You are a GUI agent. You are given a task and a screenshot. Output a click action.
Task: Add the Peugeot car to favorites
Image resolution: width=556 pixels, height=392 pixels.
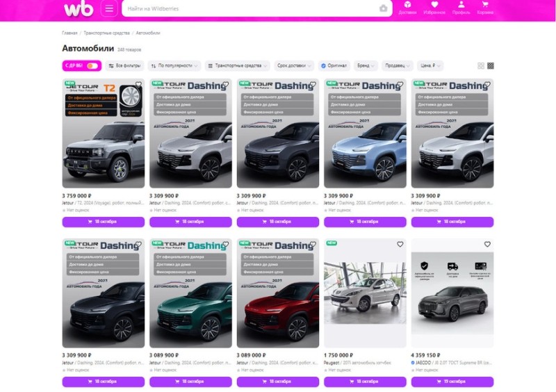[x=400, y=245]
